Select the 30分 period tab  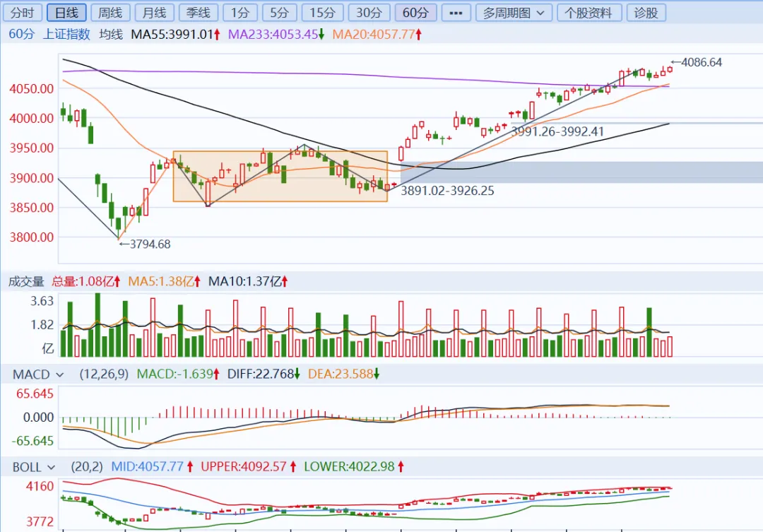click(x=369, y=13)
